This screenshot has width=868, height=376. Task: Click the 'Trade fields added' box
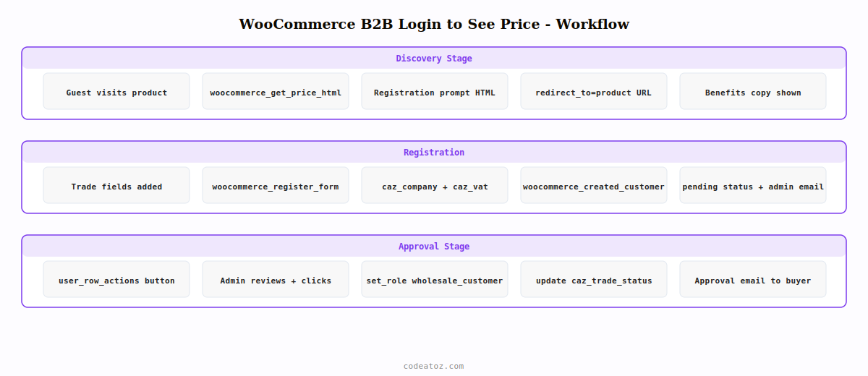tap(116, 185)
